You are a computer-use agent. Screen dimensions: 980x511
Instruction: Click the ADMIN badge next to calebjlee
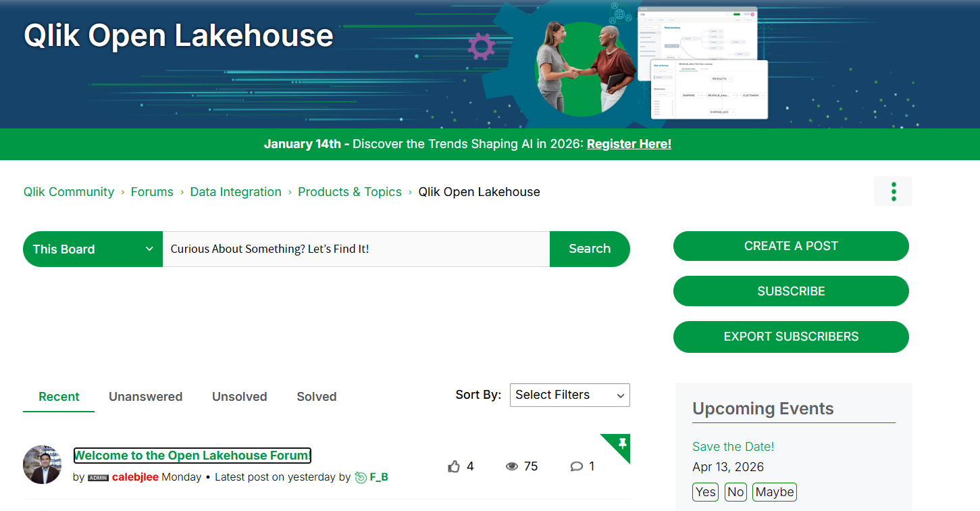pyautogui.click(x=99, y=478)
